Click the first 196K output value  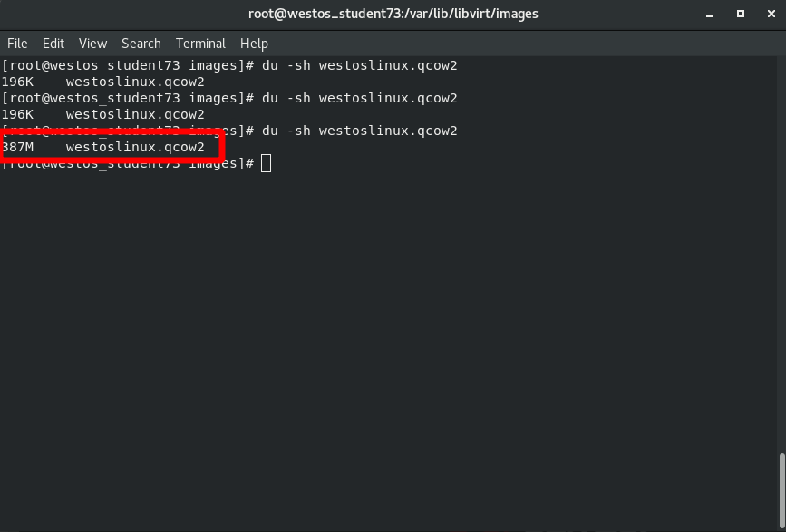(17, 82)
